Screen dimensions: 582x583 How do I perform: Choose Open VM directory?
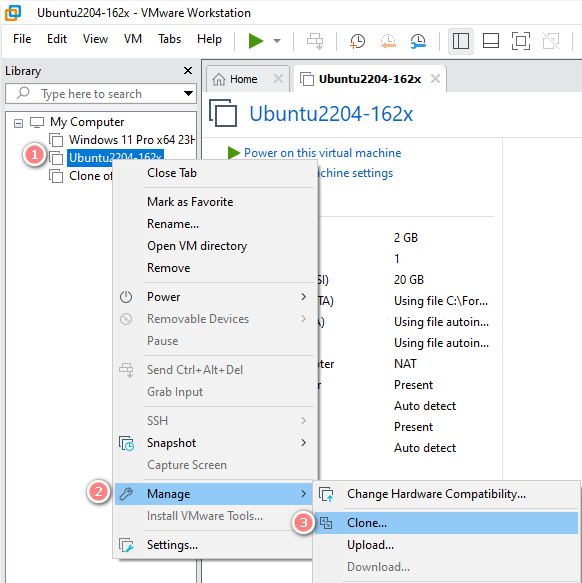[216, 246]
